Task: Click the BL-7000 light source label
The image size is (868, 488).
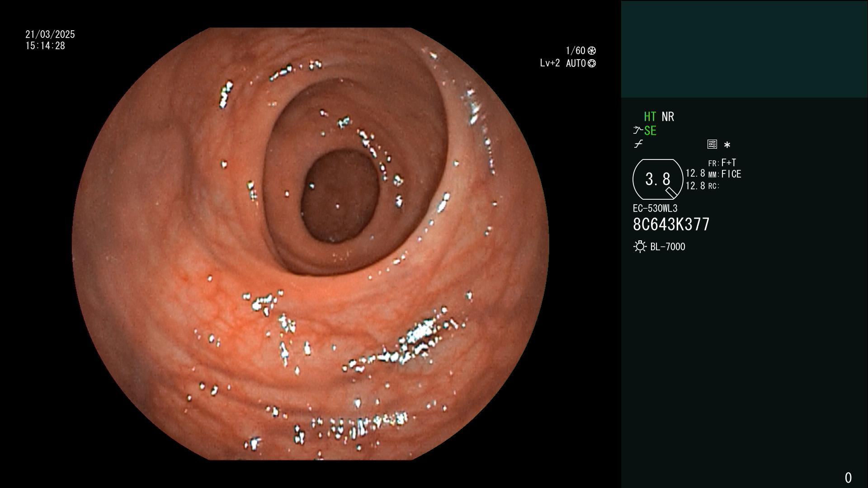Action: (668, 247)
